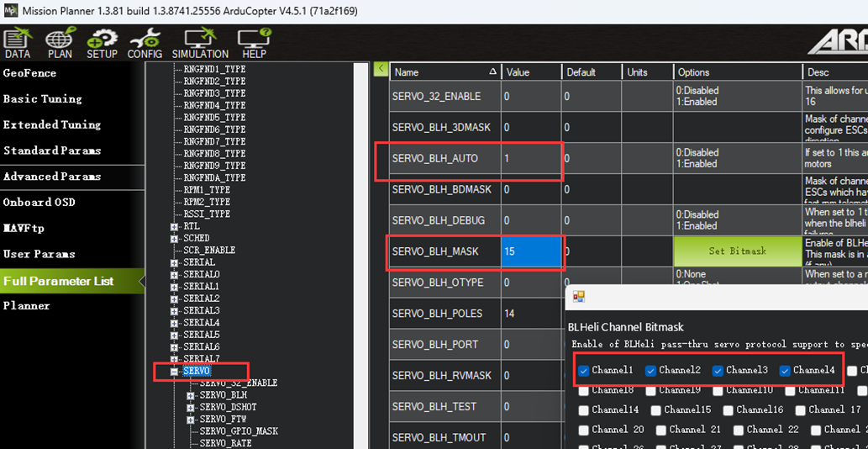Open the Planner settings page

(27, 306)
